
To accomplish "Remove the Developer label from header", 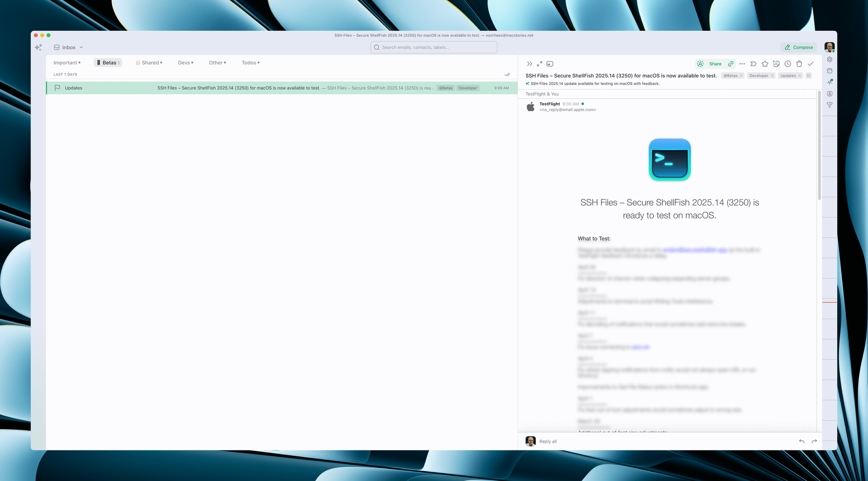I will (772, 76).
